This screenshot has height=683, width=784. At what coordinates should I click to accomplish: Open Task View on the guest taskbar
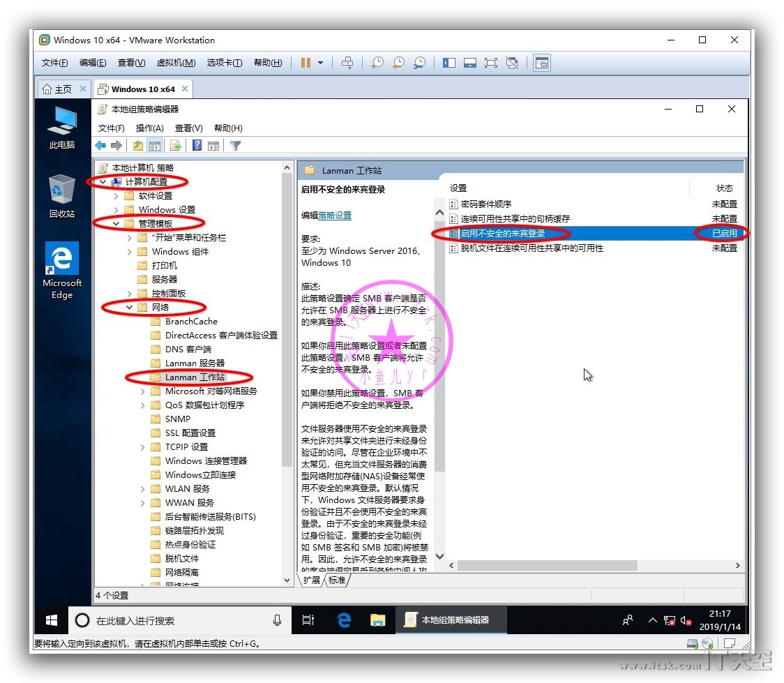point(308,620)
